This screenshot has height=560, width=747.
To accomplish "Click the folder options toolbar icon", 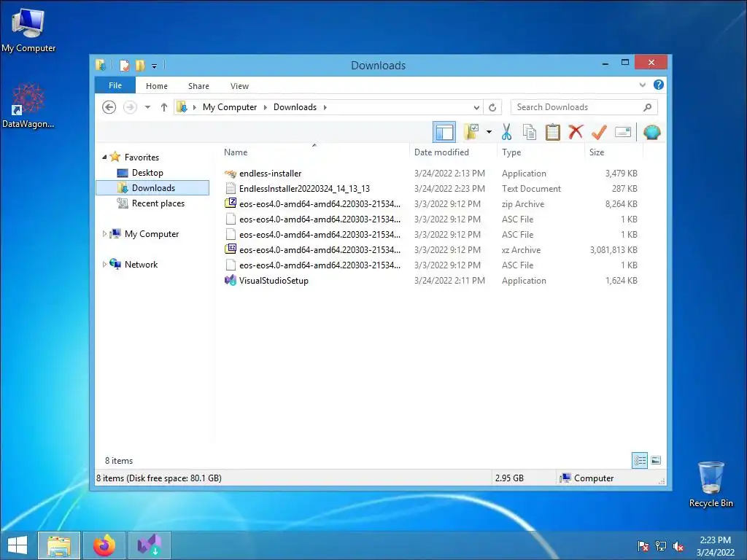I will pyautogui.click(x=472, y=132).
